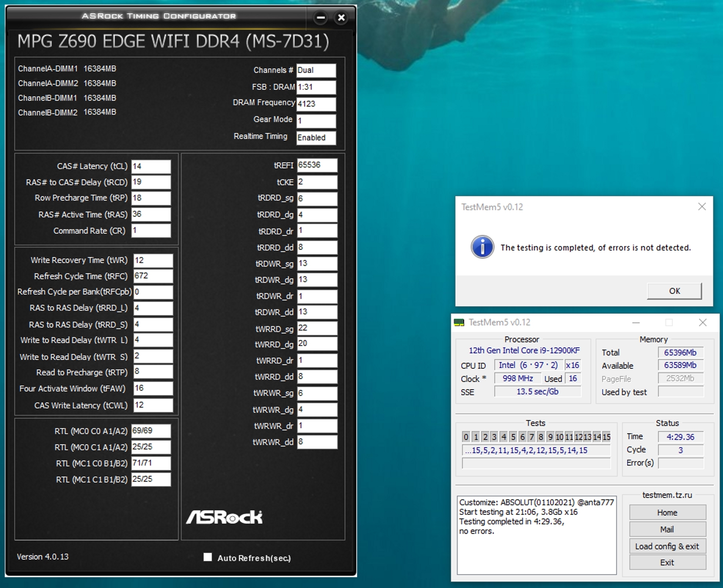Click the Channels # field showing Dual

point(316,70)
